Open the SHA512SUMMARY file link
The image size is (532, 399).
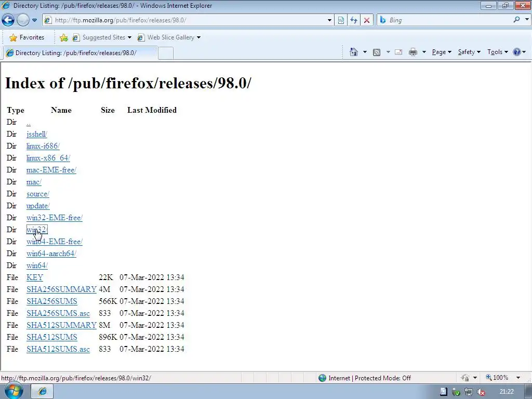(61, 325)
